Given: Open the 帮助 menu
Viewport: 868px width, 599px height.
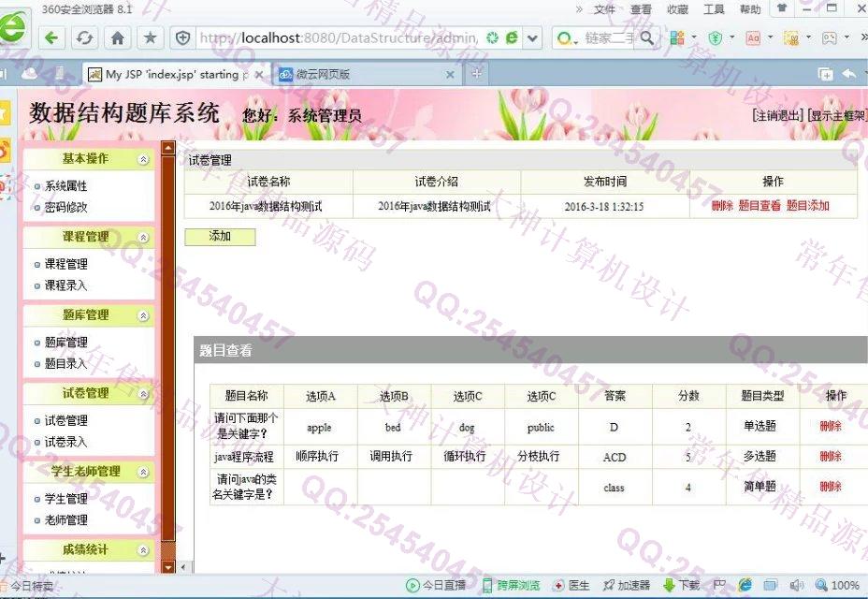Looking at the screenshot, I should tap(751, 9).
